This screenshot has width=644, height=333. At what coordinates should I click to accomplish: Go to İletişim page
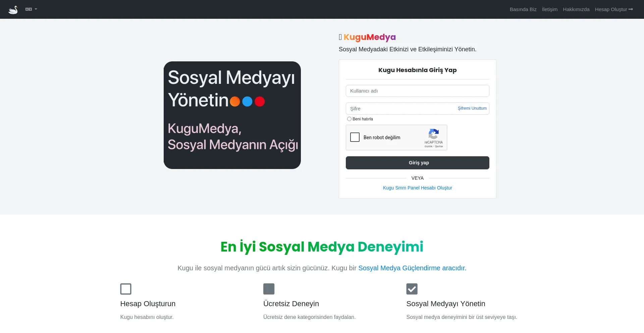pos(549,9)
